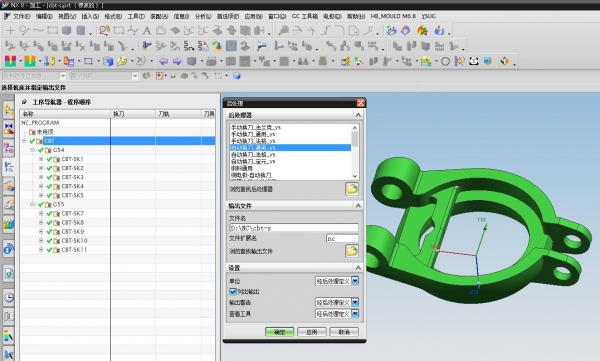Expand the CBT-SK7 tree node

pyautogui.click(x=41, y=213)
